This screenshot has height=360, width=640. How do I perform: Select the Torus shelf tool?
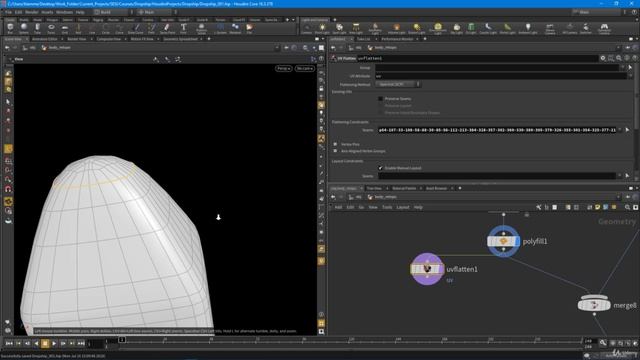(x=51, y=29)
